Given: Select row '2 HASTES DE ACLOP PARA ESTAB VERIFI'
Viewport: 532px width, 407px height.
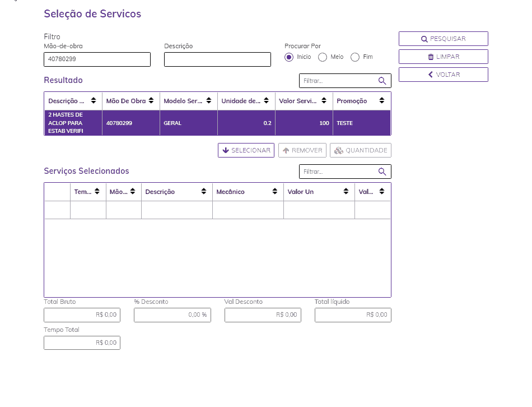Looking at the screenshot, I should tap(217, 123).
